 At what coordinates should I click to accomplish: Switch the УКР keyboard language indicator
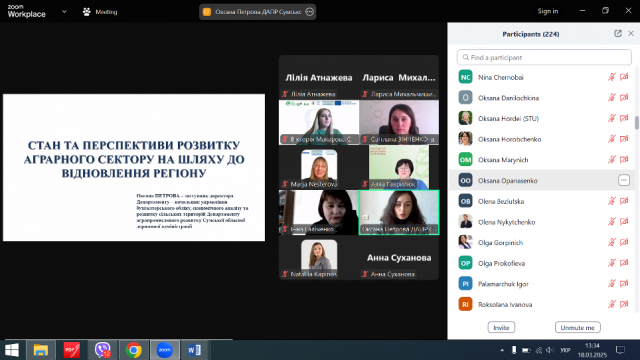[x=565, y=350]
